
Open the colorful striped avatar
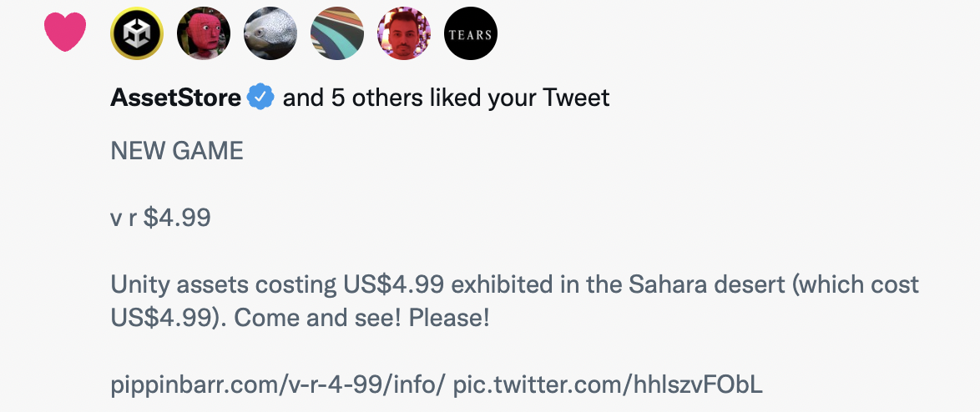[x=337, y=33]
